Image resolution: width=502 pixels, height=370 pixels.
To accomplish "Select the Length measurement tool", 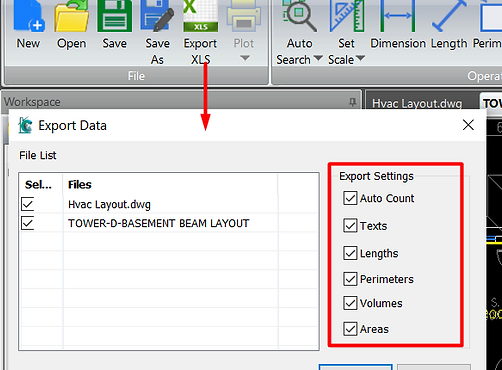I will 449,16.
